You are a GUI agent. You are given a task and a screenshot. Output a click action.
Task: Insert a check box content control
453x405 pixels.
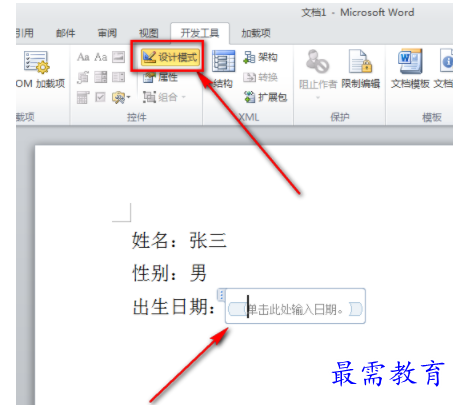(x=101, y=97)
